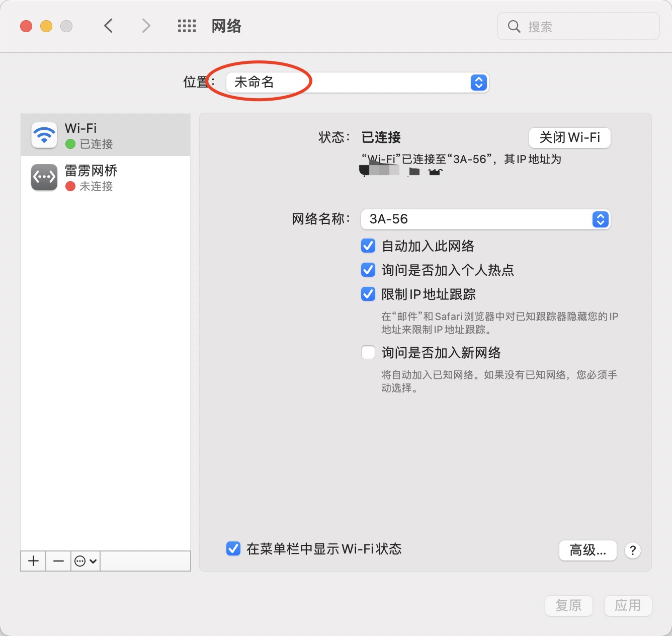The width and height of the screenshot is (672, 636).
Task: Select the 雷雳网桥 未连接 list row
Action: [x=106, y=177]
